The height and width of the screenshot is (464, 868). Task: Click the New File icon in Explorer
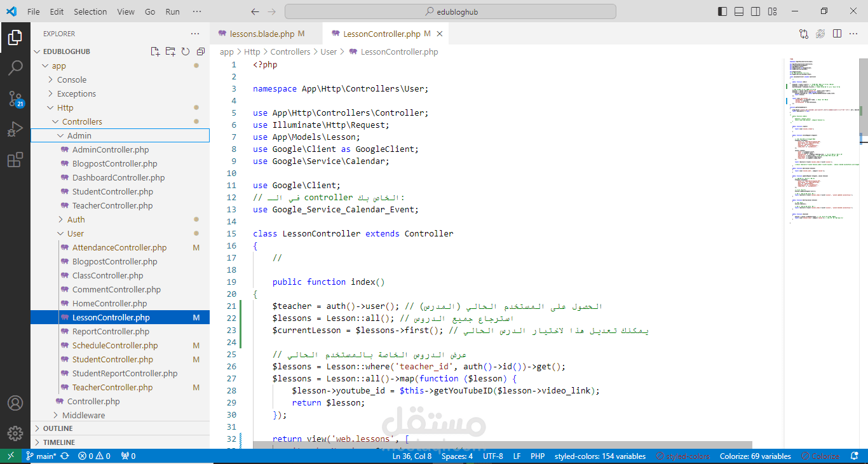(x=155, y=51)
